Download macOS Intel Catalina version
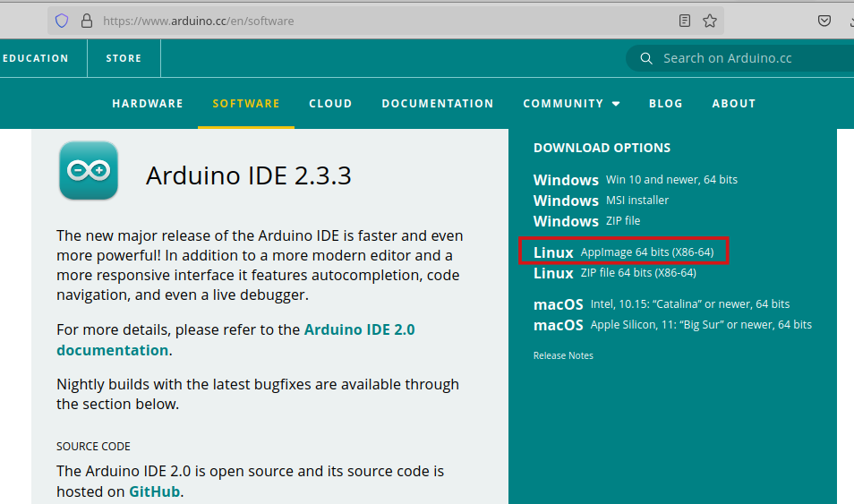This screenshot has height=504, width=854. pos(662,304)
